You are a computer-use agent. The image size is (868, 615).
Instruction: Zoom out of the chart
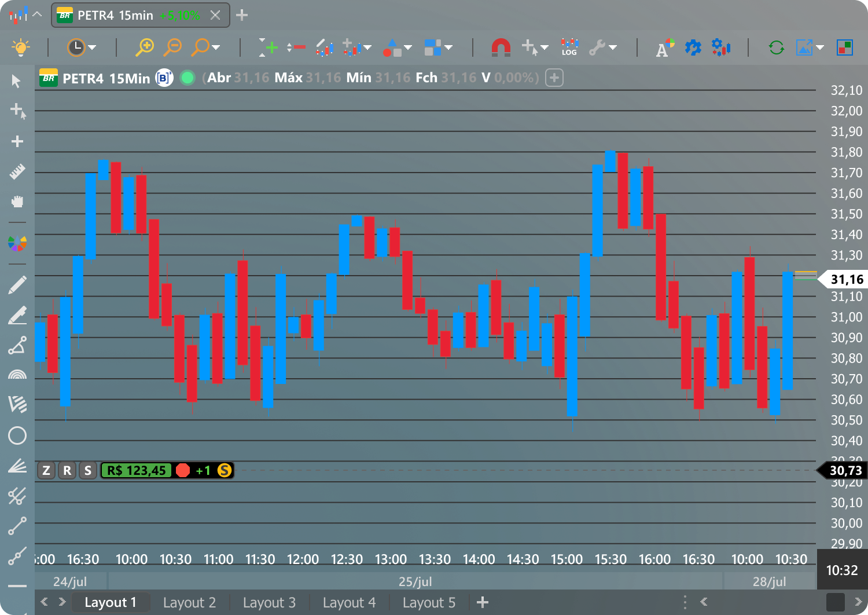pyautogui.click(x=172, y=47)
